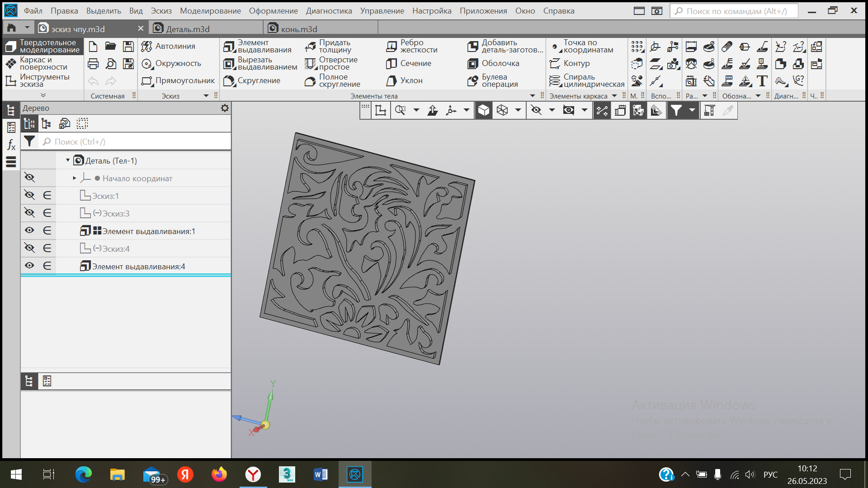
Task: Click the tree search field (Поиск Ctrl+/)
Action: 136,142
